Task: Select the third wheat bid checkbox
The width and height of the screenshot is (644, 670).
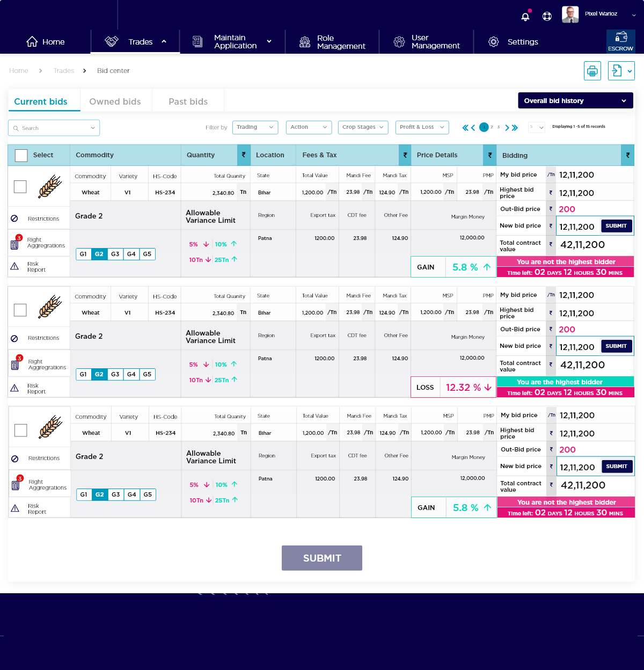Action: click(21, 430)
